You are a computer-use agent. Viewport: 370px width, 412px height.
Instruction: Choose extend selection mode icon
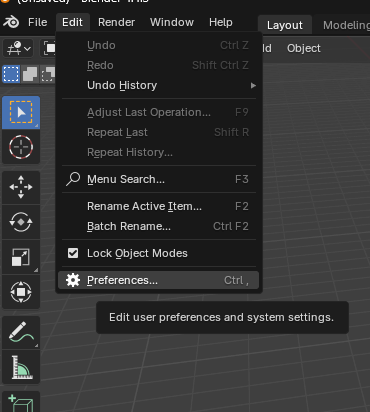[x=30, y=74]
